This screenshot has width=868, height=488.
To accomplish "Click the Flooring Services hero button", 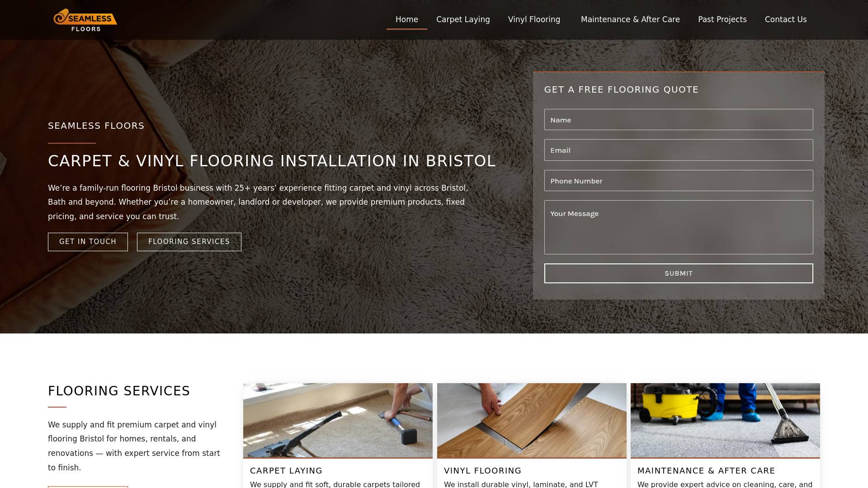I will [189, 242].
